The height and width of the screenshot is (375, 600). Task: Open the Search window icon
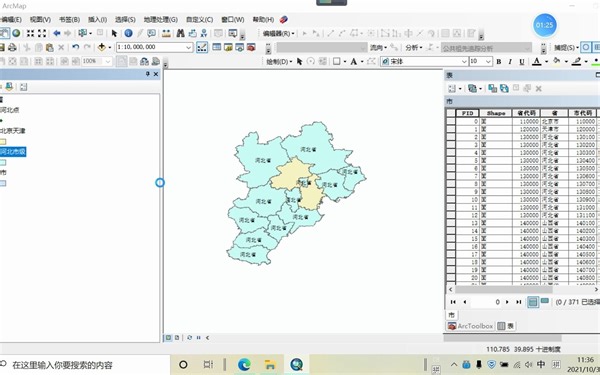tap(240, 47)
